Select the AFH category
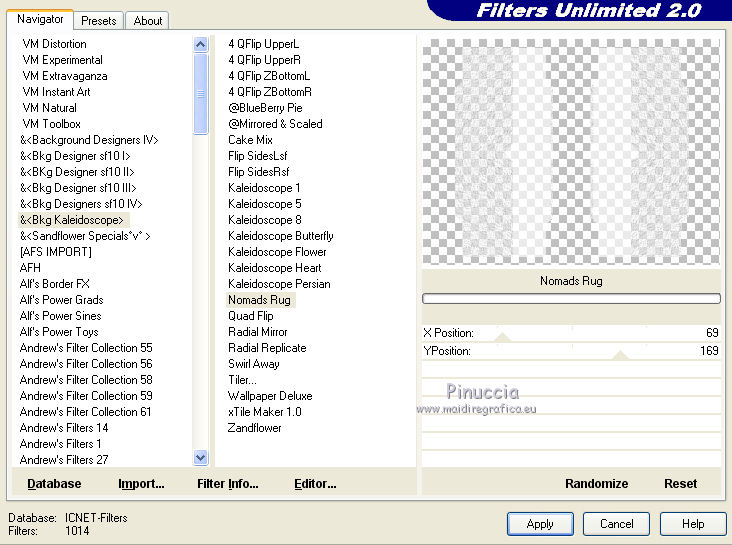Screen dimensions: 732x545 pos(30,268)
